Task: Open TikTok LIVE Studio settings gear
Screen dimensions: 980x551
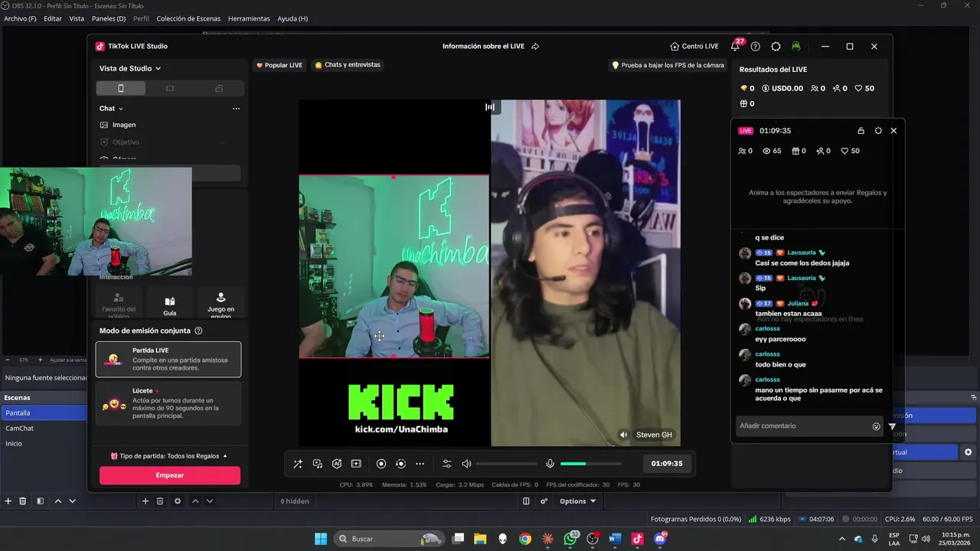Action: 776,47
